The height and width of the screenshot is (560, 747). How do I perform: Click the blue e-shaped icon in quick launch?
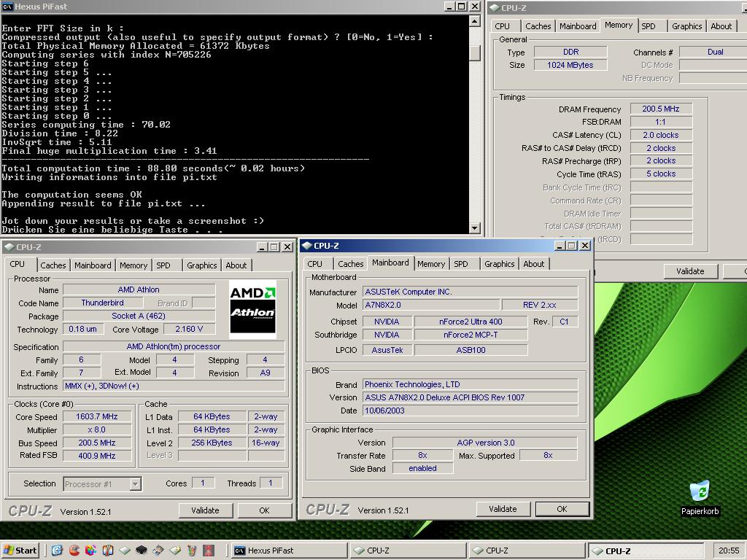(x=57, y=551)
